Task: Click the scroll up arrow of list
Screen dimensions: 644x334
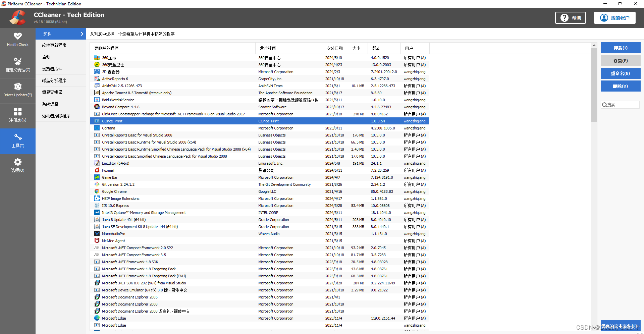Action: point(594,45)
